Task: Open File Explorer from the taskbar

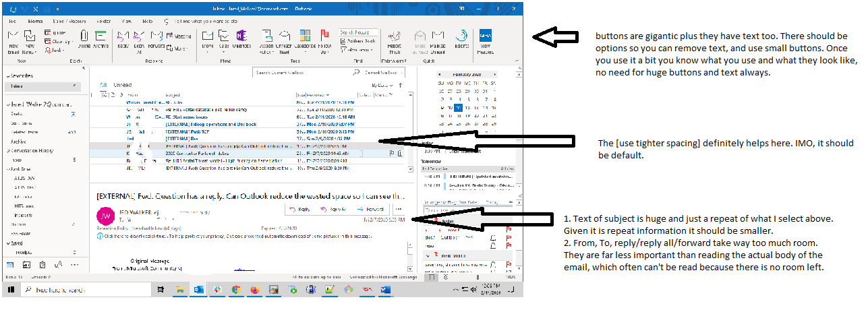Action: 180,289
